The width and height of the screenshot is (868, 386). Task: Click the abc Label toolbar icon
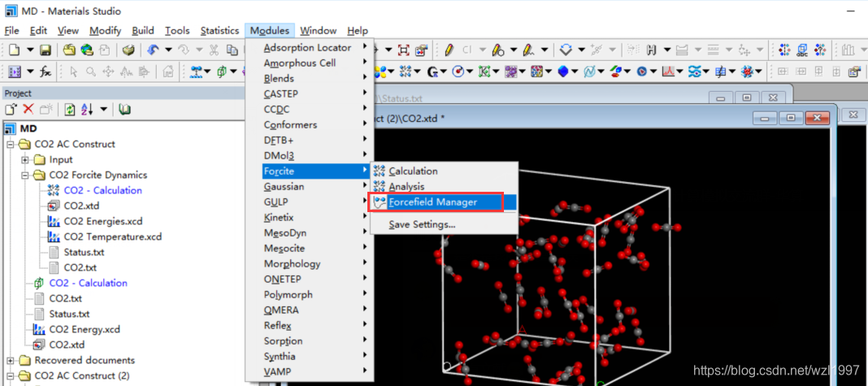pyautogui.click(x=802, y=50)
